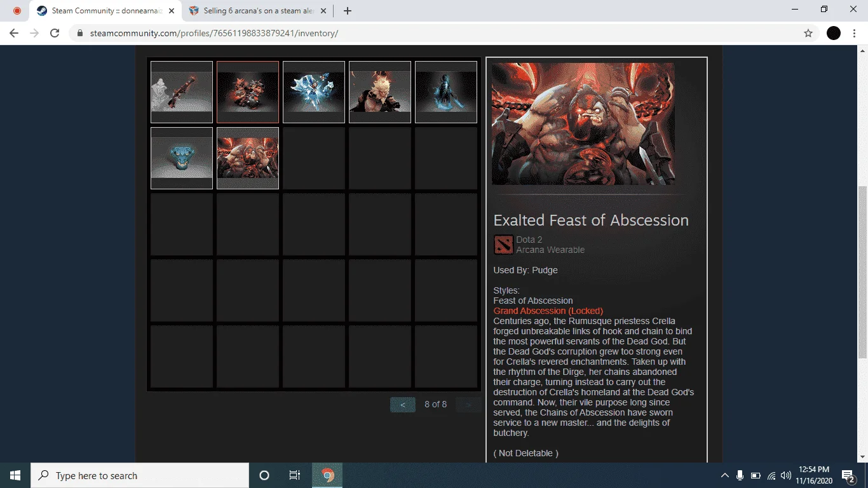Open Task View on the taskbar
This screenshot has width=868, height=488.
(x=295, y=475)
